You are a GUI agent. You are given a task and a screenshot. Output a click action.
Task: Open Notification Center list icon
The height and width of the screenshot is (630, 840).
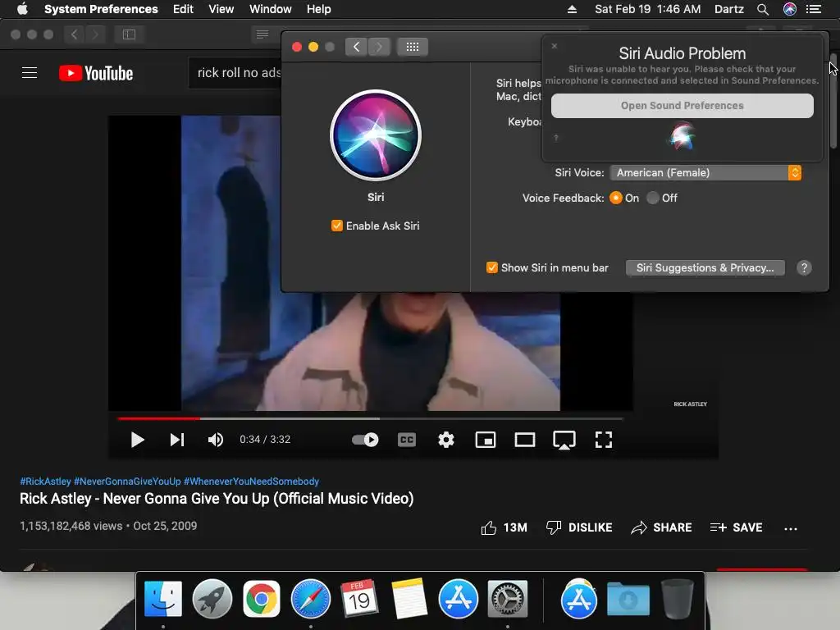pos(814,9)
